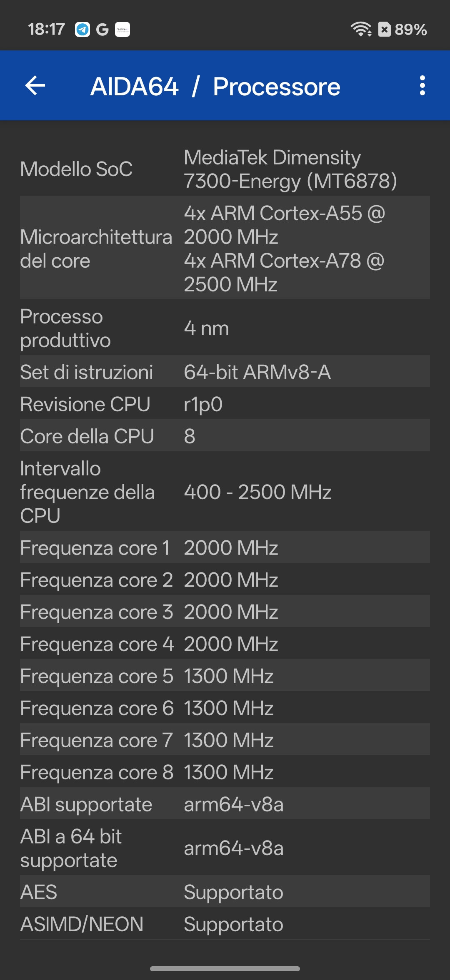Image resolution: width=450 pixels, height=980 pixels.
Task: Tap the AIDA64 / Processore title
Action: tap(215, 87)
